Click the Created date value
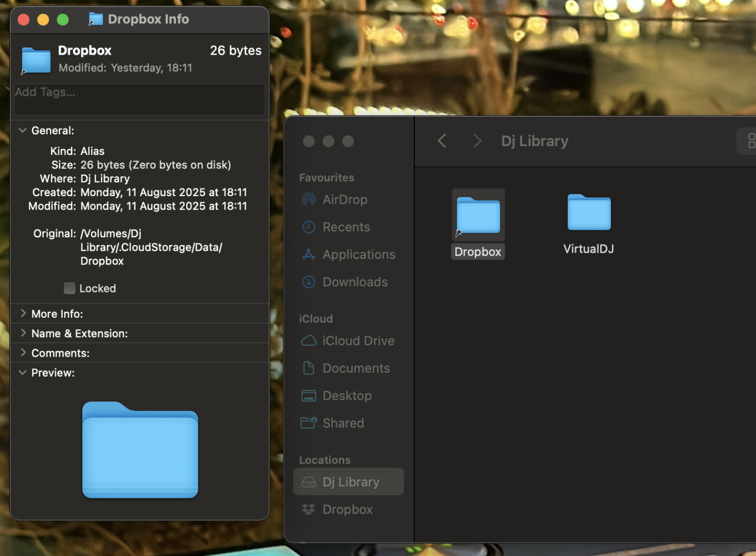756x556 pixels. pyautogui.click(x=164, y=193)
